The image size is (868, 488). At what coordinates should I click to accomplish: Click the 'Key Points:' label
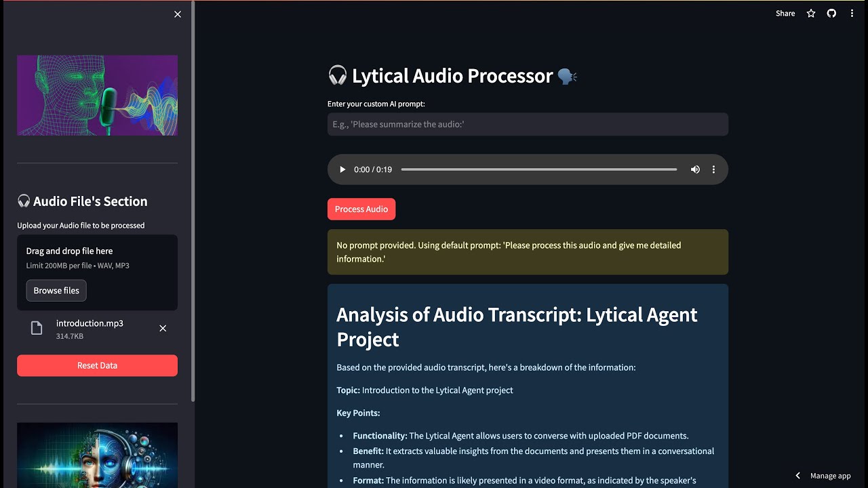point(358,413)
